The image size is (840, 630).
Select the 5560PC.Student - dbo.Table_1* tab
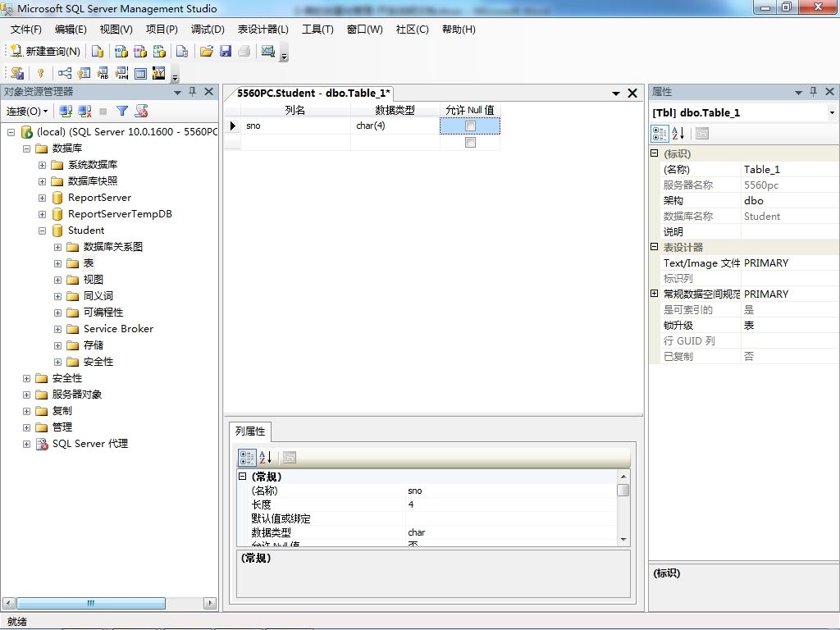coord(313,94)
